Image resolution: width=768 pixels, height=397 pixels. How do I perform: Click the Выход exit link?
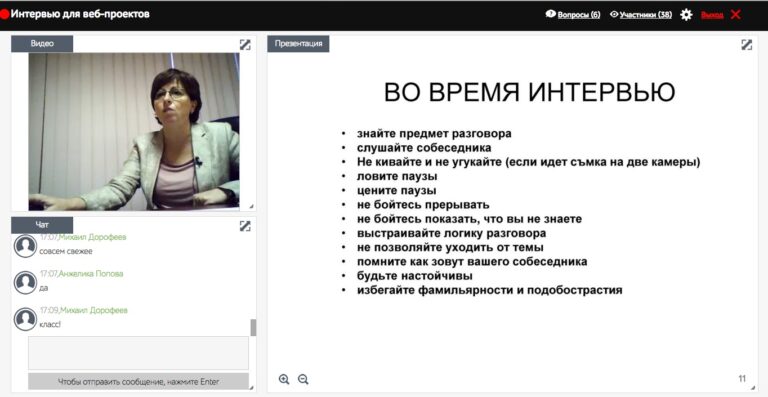(712, 15)
